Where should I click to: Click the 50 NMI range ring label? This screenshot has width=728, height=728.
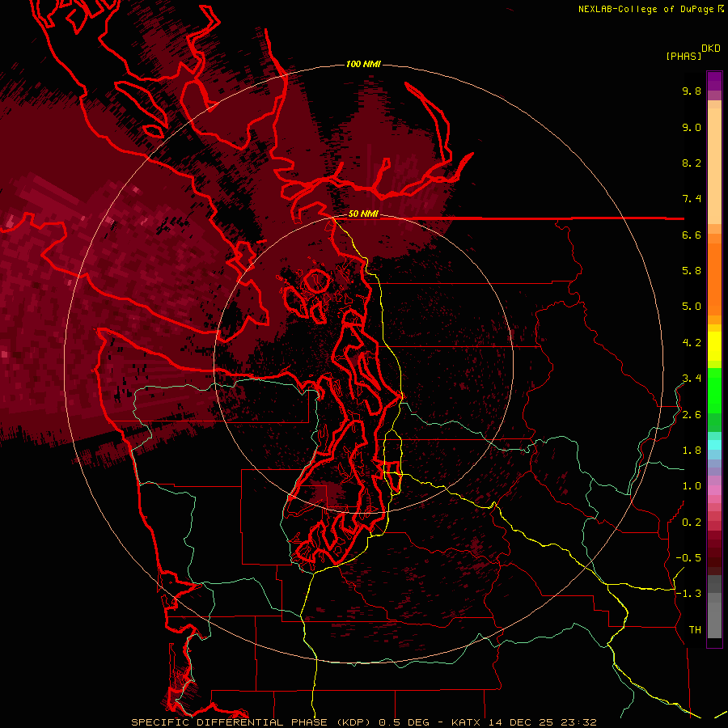[x=363, y=214]
